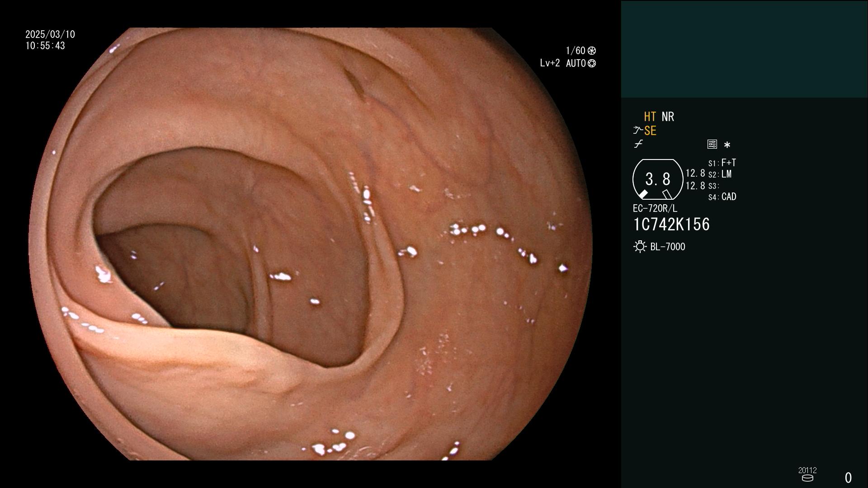Click the scope serial number 1C742K156

671,225
